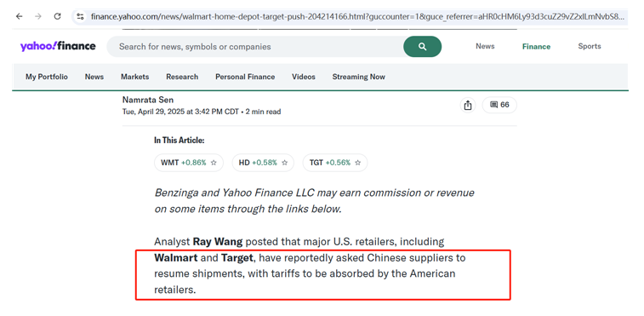644x316 pixels.
Task: Click the In This Article heading
Action: [179, 141]
